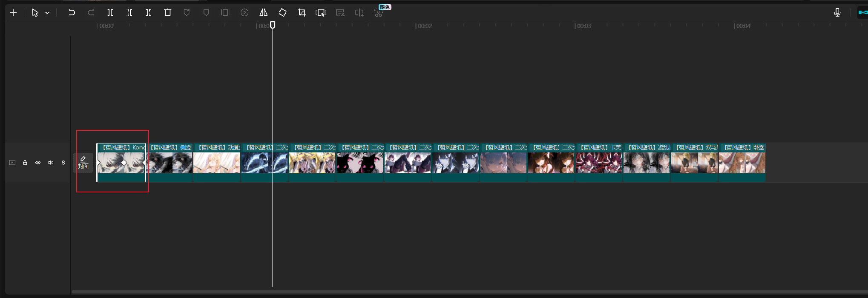Select the clip labeled 凌乱
Viewport: 868px width, 298px height.
click(x=647, y=163)
